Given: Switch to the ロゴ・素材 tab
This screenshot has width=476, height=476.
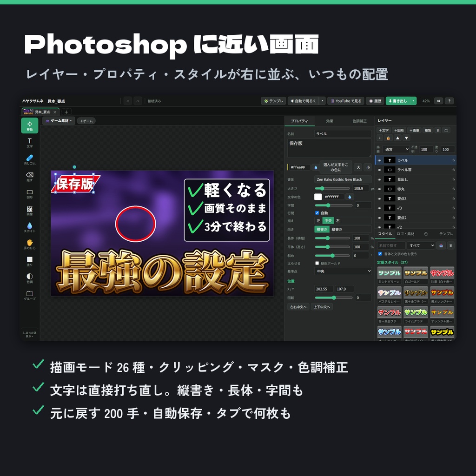Looking at the screenshot, I should [x=405, y=234].
